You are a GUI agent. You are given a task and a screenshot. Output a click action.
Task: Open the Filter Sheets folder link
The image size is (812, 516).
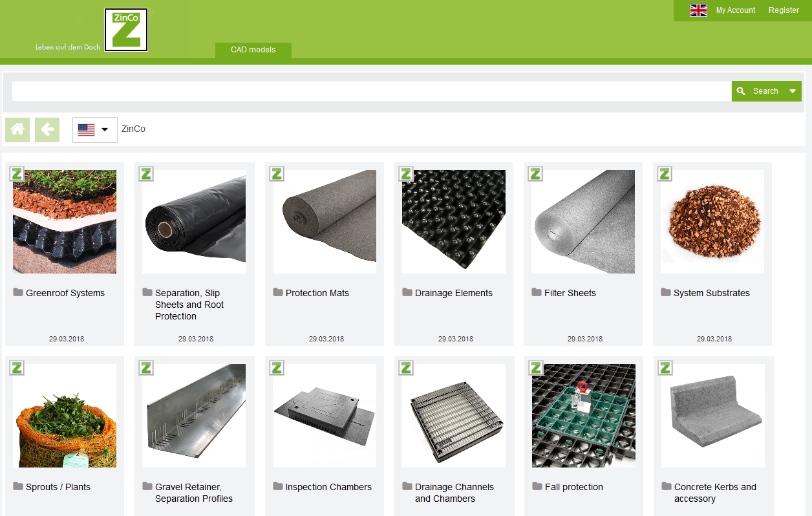coord(570,293)
